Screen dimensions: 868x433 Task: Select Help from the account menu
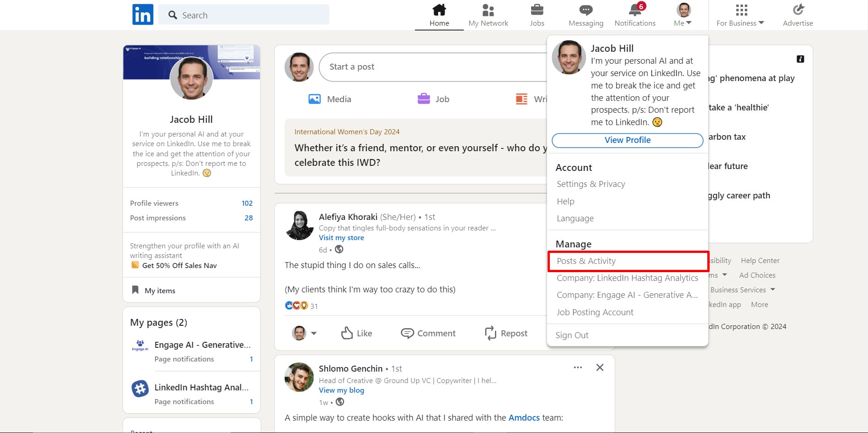coord(565,201)
